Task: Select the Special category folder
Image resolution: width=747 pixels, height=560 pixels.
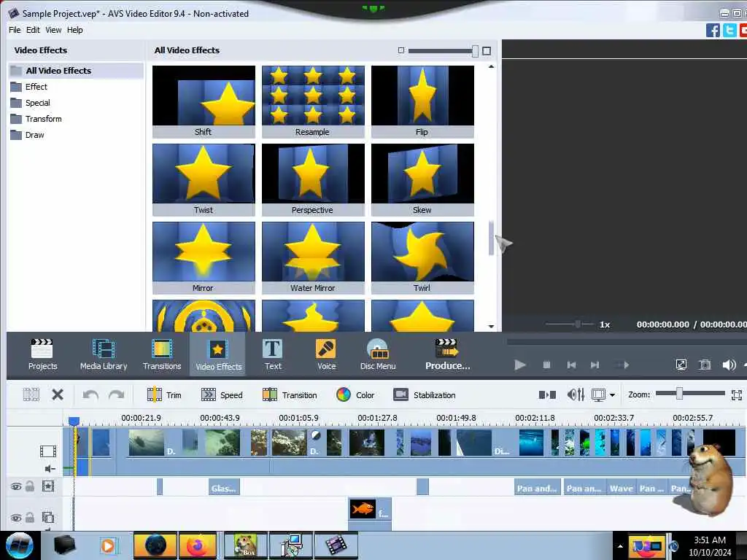Action: pyautogui.click(x=38, y=103)
